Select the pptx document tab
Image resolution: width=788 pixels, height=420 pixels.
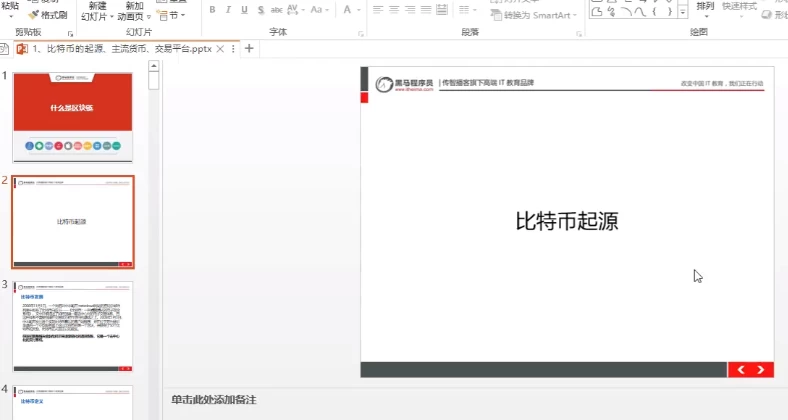coord(121,48)
